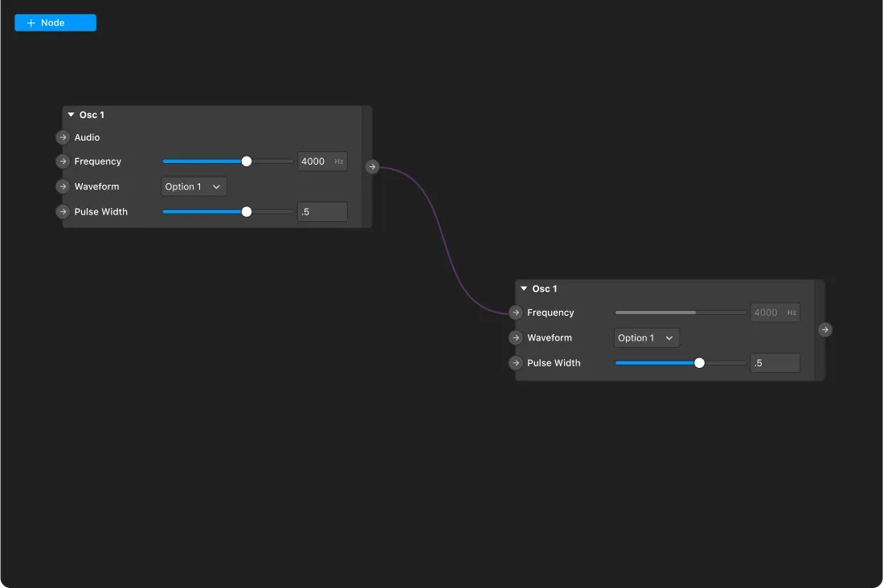The image size is (883, 588).
Task: Click the Audio label in first node
Action: pos(87,137)
